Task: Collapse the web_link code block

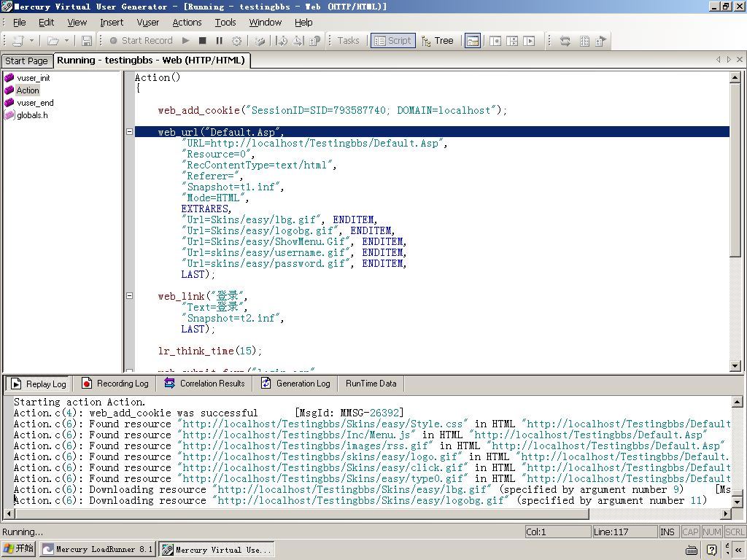Action: pos(129,296)
